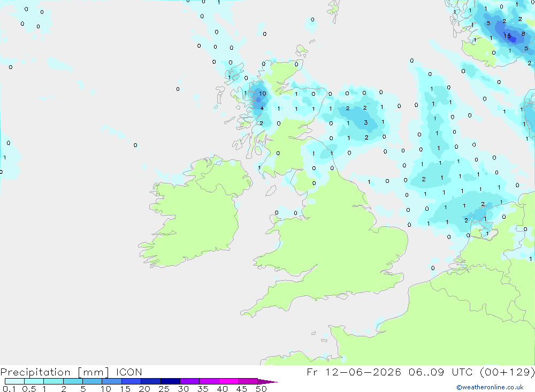Select the legend swatch between 0.5 and 1
Image resolution: width=535 pixels, height=392 pixels.
point(34,381)
